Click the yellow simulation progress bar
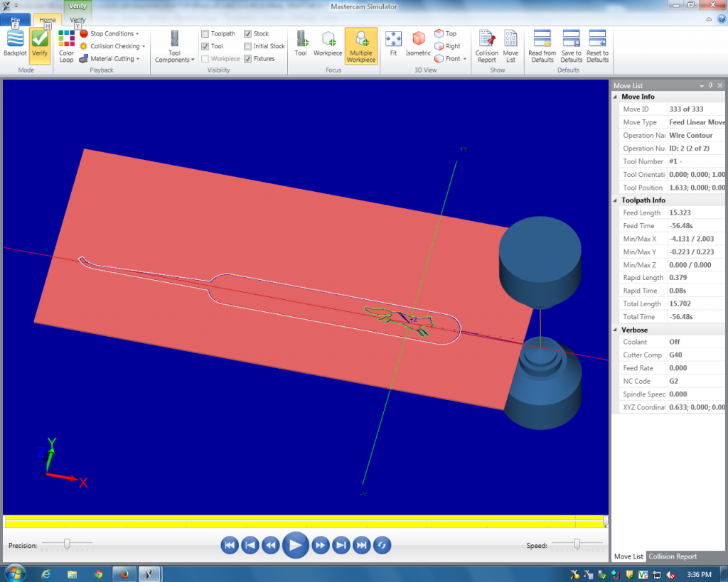 (305, 522)
